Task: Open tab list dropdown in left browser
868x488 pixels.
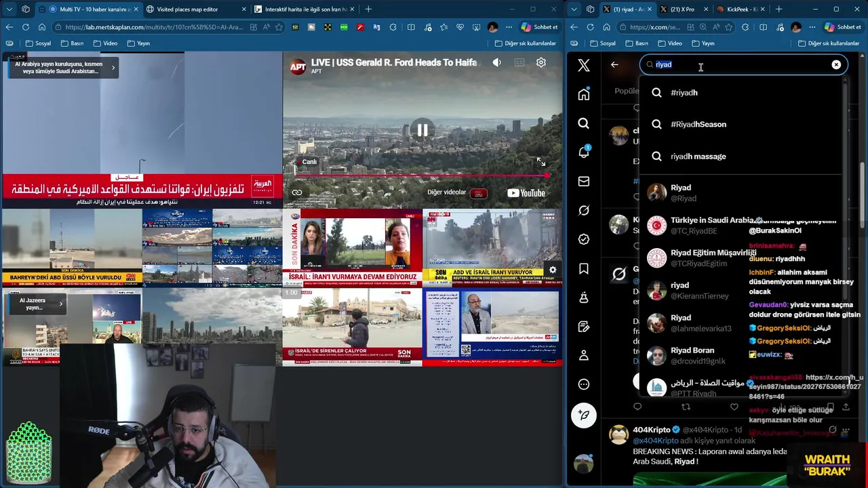Action: [x=9, y=9]
